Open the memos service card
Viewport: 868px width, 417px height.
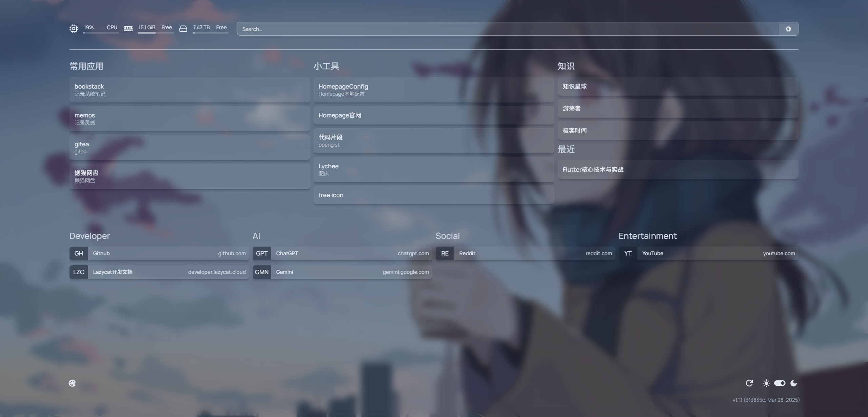coord(190,119)
